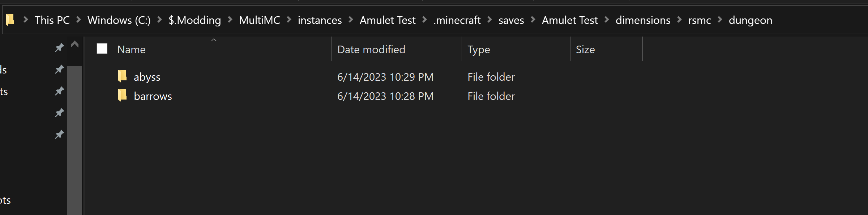Navigate to This PC via breadcrumb
This screenshot has height=215, width=868.
point(52,20)
